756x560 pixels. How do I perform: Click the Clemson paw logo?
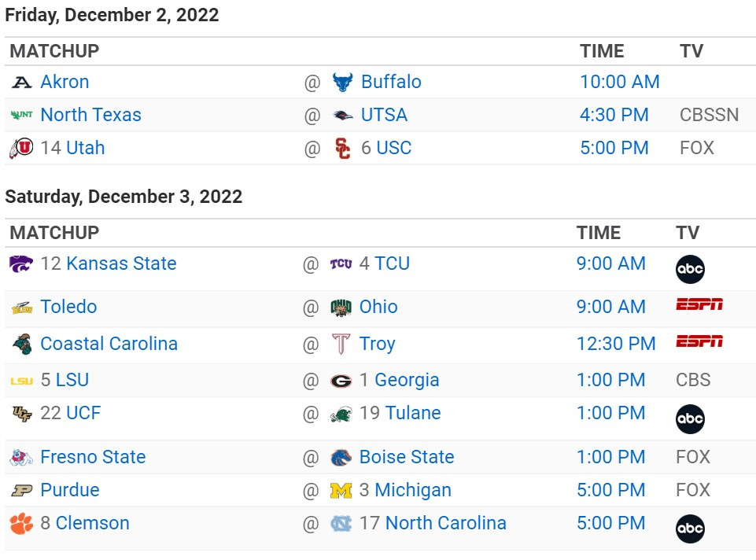click(x=21, y=524)
